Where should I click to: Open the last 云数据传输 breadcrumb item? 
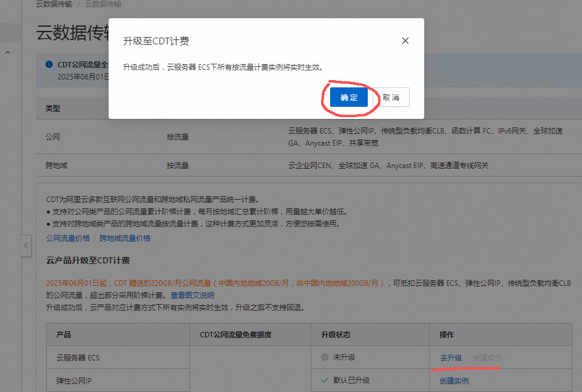[x=103, y=4]
